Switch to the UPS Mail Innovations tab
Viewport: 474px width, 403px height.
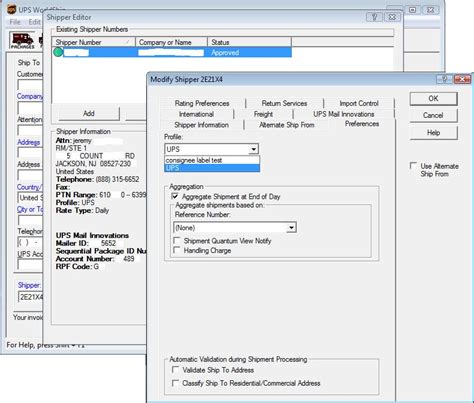pyautogui.click(x=344, y=114)
